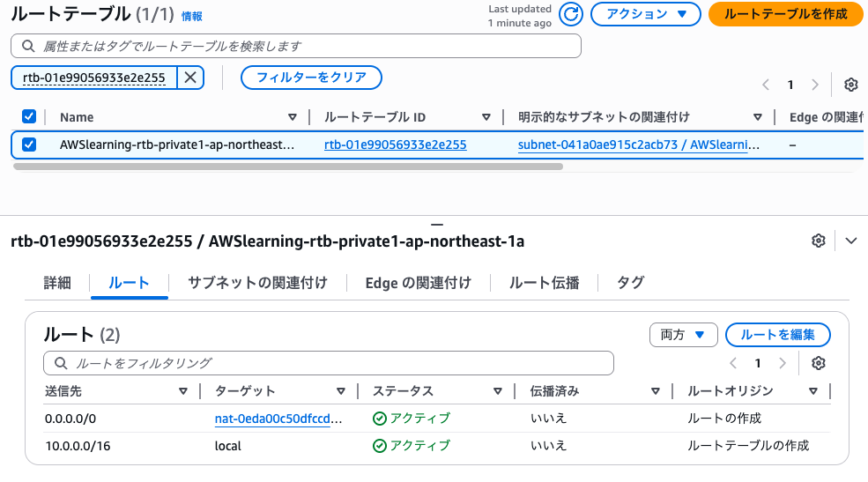Open routes table preferences gear icon

pos(819,363)
